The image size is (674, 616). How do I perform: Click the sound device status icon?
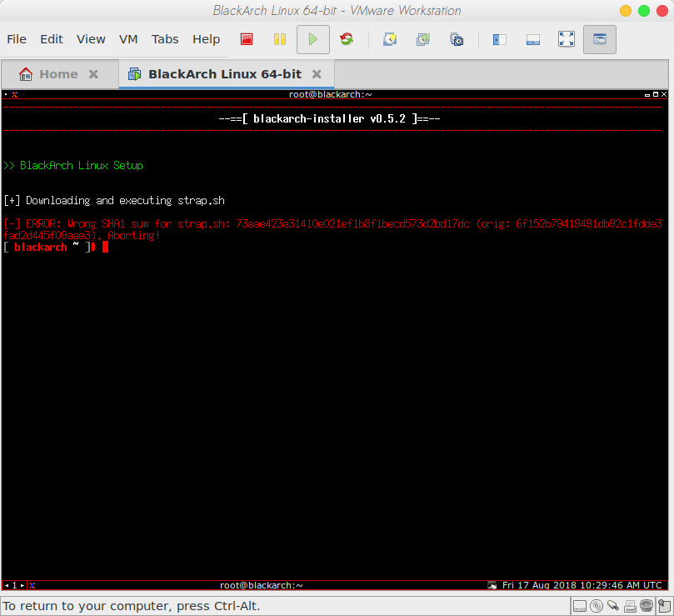click(648, 606)
